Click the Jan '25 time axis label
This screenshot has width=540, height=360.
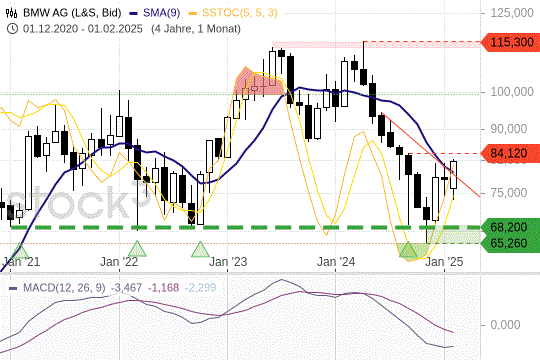point(444,262)
